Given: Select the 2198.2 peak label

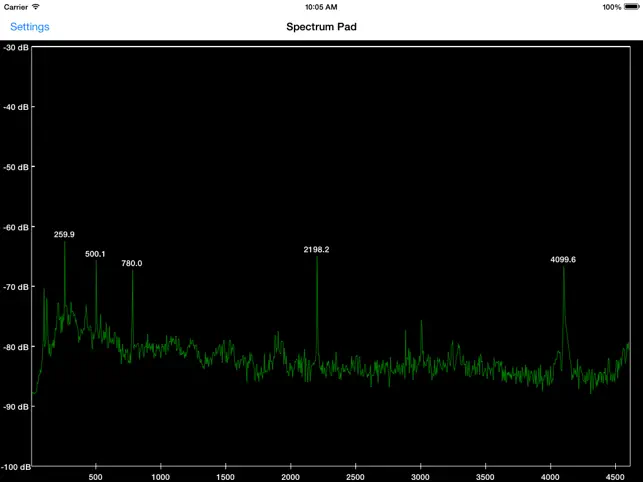Looking at the screenshot, I should (316, 249).
